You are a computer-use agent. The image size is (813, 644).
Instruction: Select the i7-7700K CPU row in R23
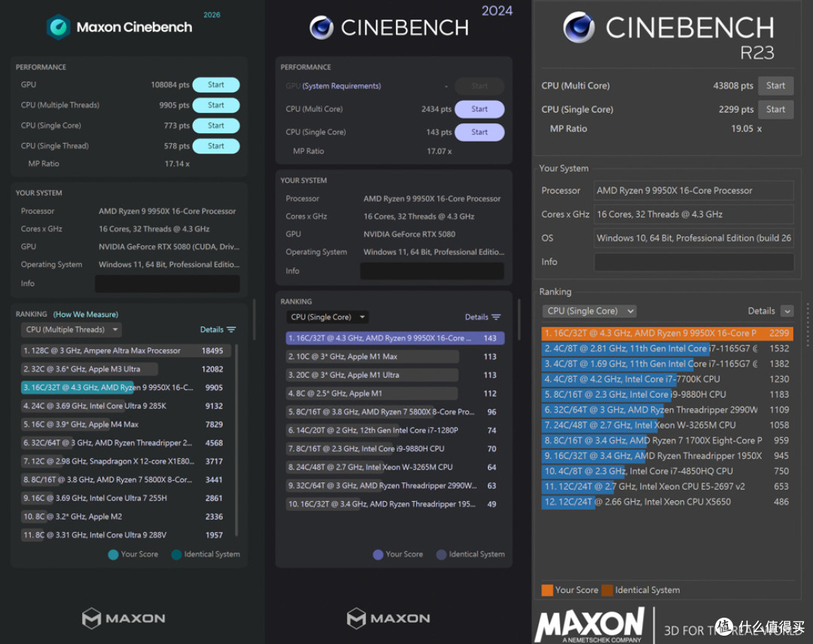[667, 379]
